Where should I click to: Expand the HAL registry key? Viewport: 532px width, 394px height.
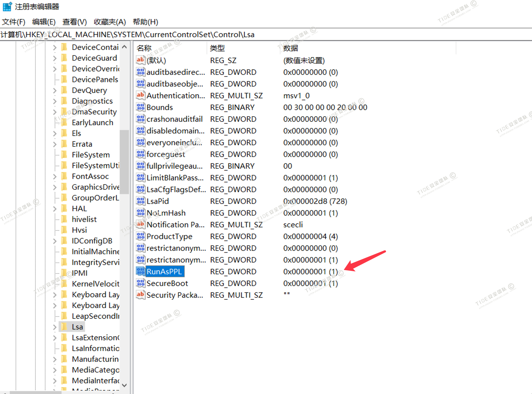coord(55,209)
